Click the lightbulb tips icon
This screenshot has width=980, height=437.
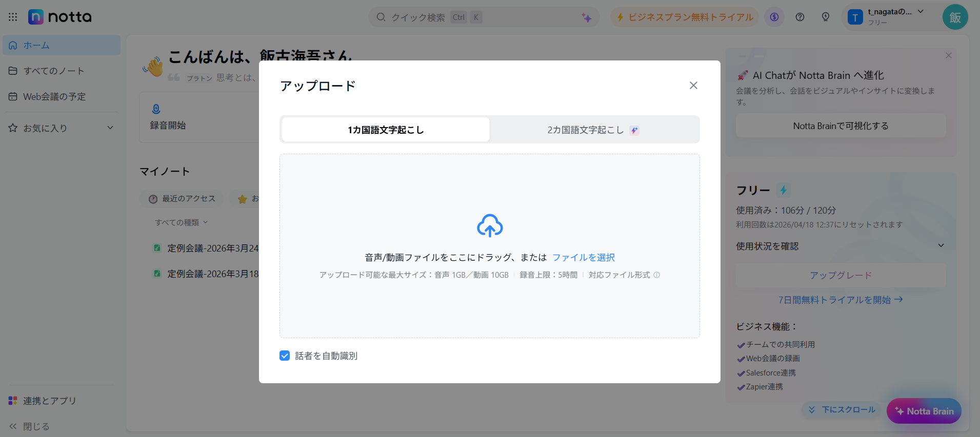(825, 17)
